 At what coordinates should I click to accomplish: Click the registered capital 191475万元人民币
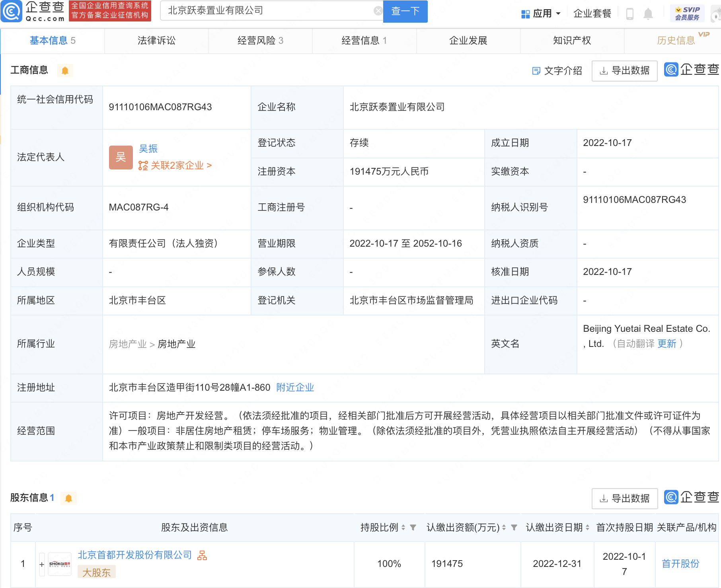point(389,171)
